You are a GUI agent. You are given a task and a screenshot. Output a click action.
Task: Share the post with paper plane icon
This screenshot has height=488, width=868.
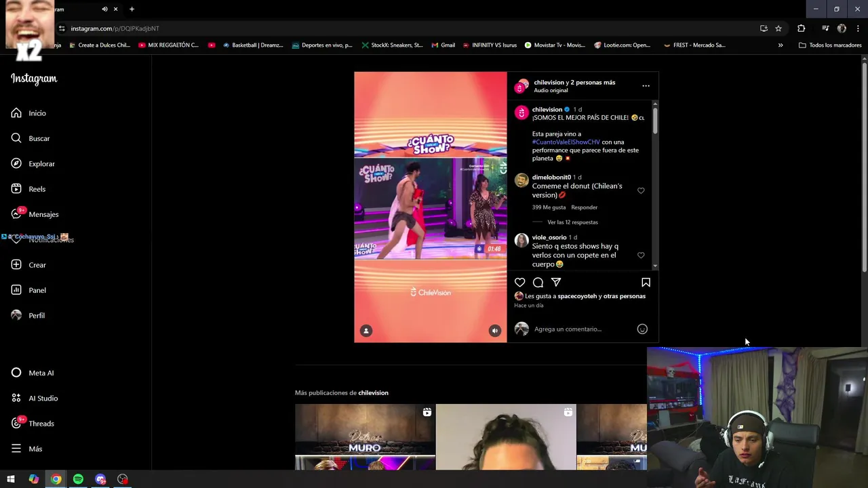(x=556, y=282)
